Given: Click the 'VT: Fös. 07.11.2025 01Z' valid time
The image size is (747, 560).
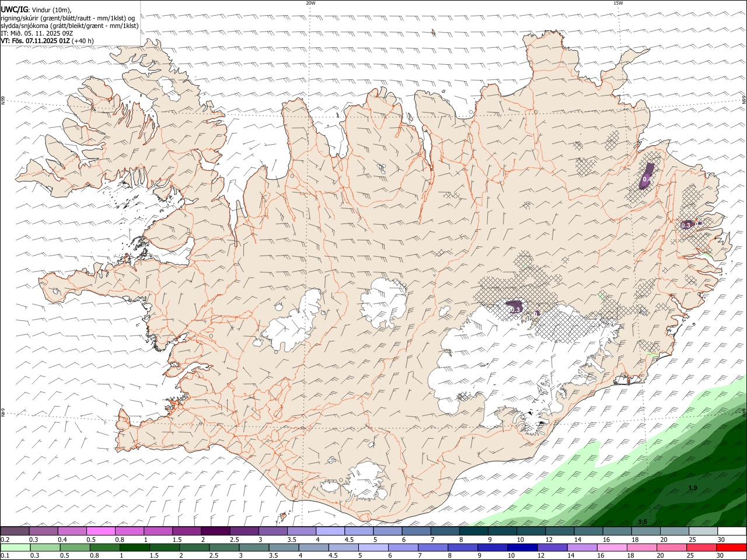Looking at the screenshot, I should (36, 41).
